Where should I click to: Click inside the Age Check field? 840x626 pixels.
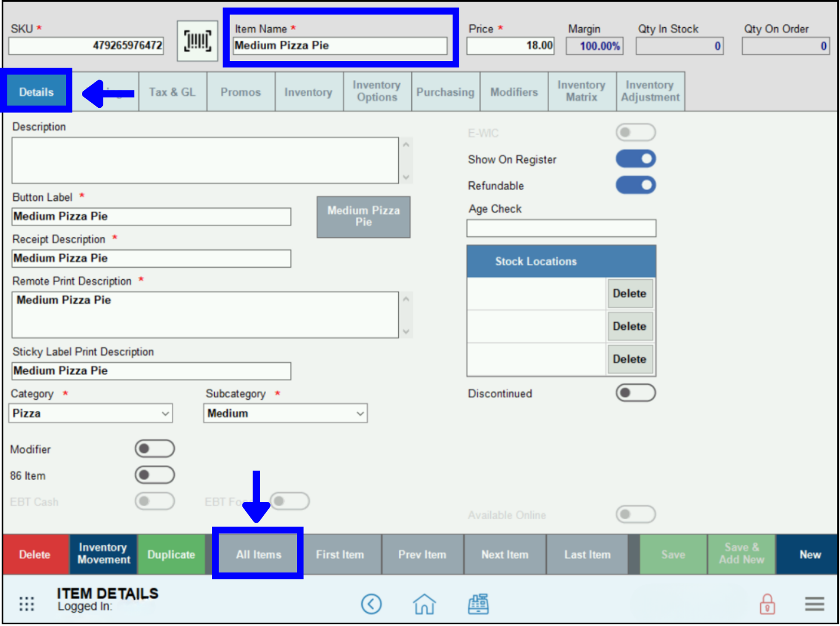[561, 228]
